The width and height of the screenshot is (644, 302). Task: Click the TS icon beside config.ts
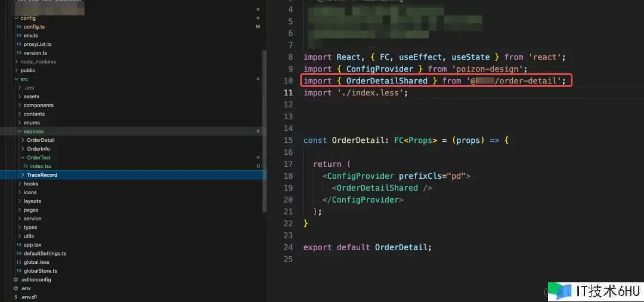pos(18,27)
